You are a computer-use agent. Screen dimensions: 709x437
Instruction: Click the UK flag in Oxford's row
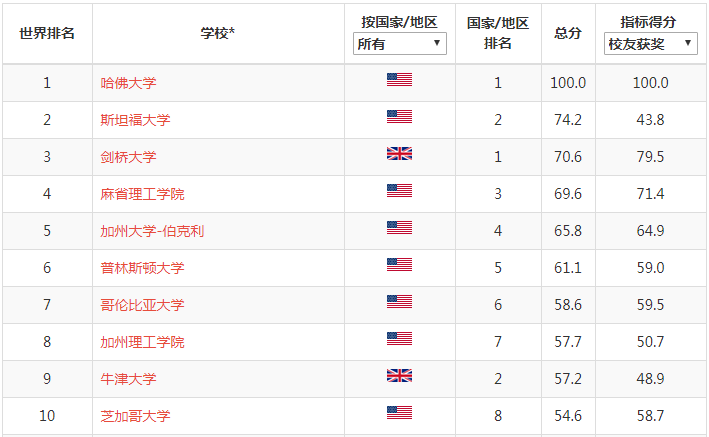399,375
